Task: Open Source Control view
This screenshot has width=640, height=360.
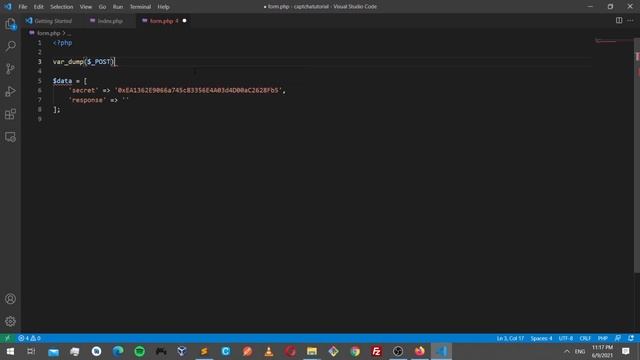Action: (x=11, y=69)
